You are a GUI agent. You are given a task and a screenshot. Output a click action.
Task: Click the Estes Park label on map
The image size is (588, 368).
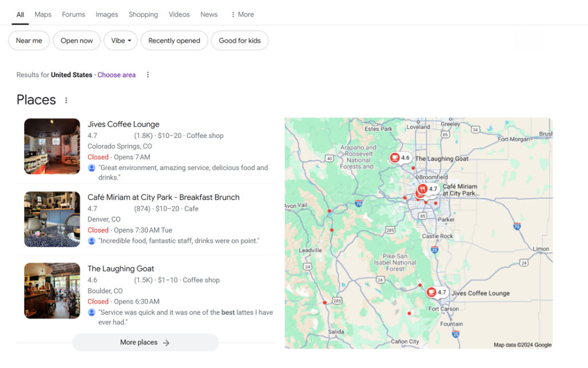click(x=378, y=129)
